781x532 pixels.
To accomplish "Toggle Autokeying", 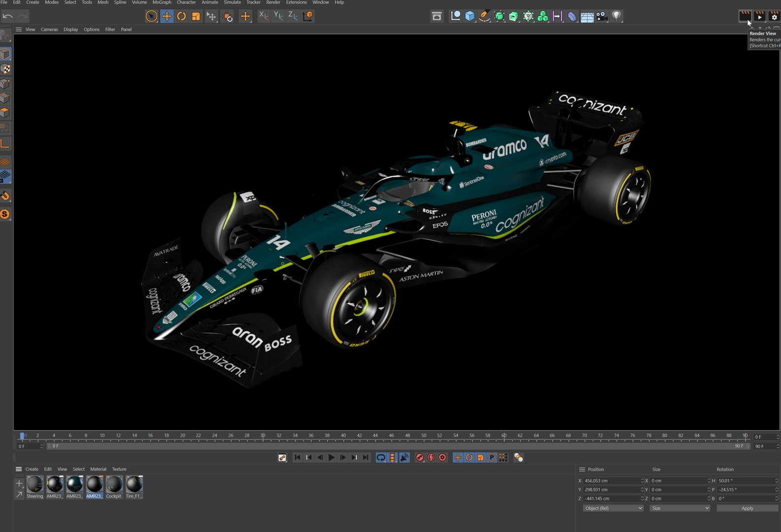I will click(431, 458).
